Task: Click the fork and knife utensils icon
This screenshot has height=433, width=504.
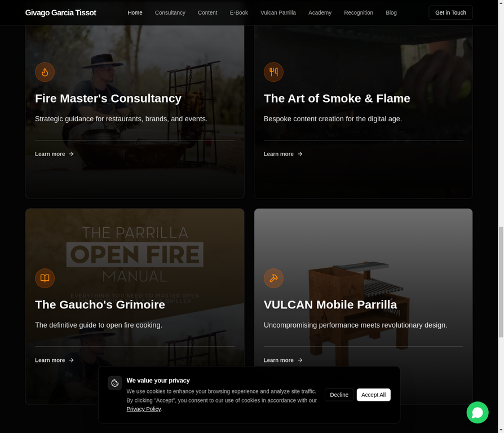Action: [273, 72]
